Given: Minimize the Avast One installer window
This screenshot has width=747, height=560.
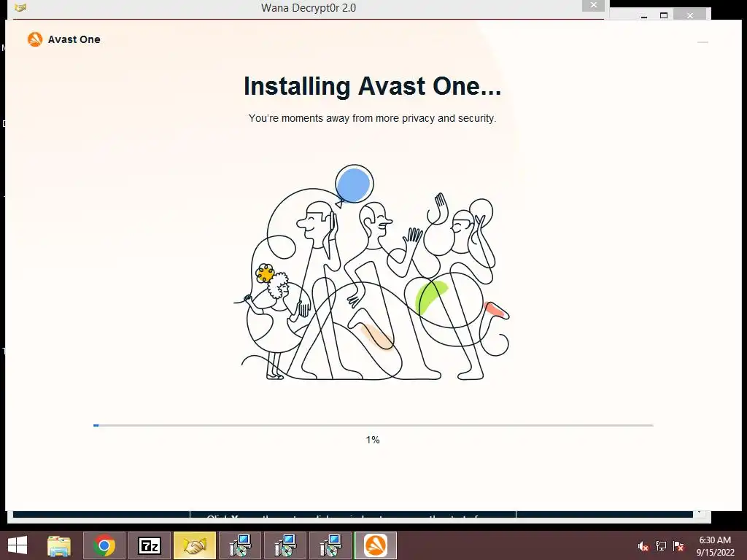Looking at the screenshot, I should pyautogui.click(x=703, y=42).
